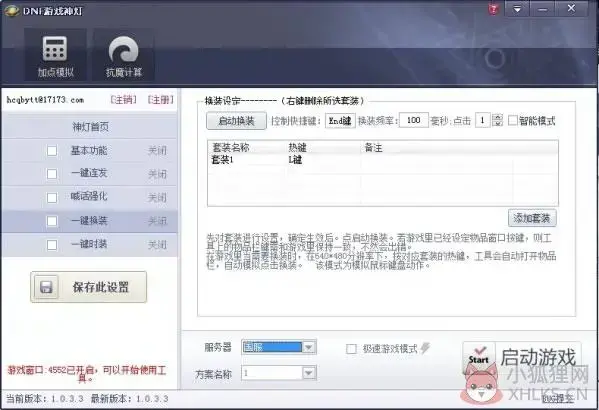599x410 pixels.
Task: Select the 喊话强化 menu entry
Action: point(89,196)
